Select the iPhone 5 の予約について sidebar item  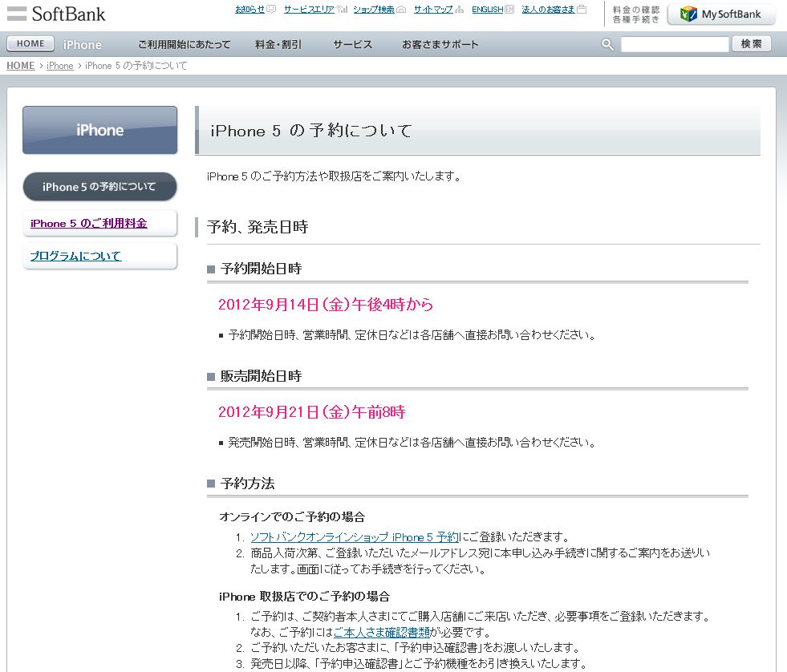click(100, 187)
